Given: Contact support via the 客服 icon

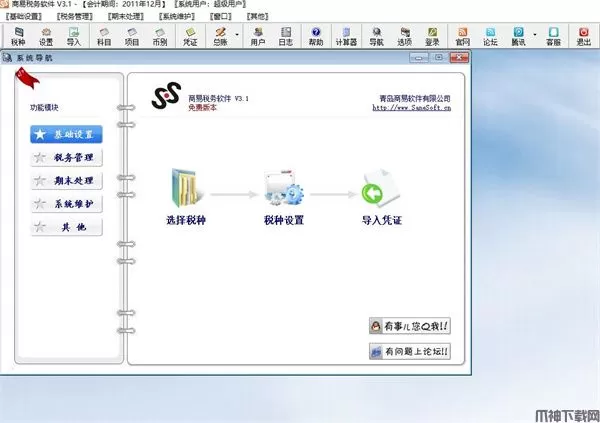Looking at the screenshot, I should pyautogui.click(x=554, y=37).
